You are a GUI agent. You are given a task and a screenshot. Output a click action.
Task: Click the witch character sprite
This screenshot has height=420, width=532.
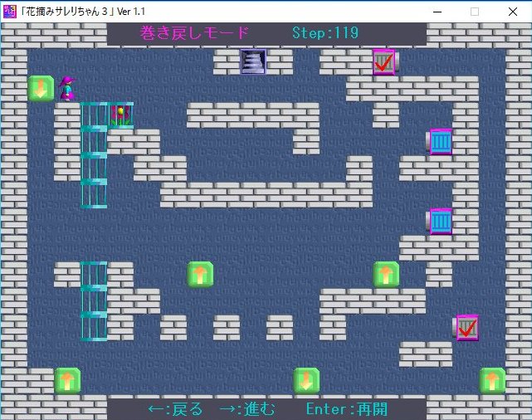[67, 88]
